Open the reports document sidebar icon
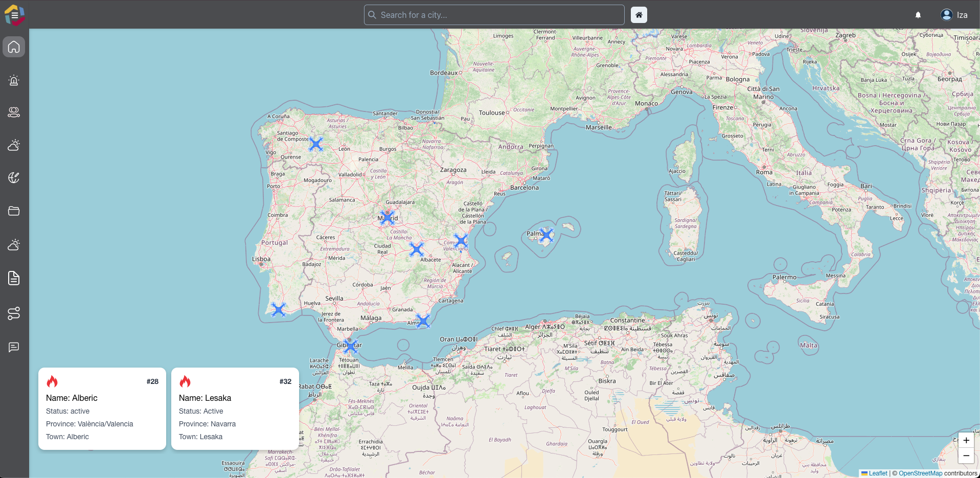Screen dimensions: 980x478 point(13,278)
